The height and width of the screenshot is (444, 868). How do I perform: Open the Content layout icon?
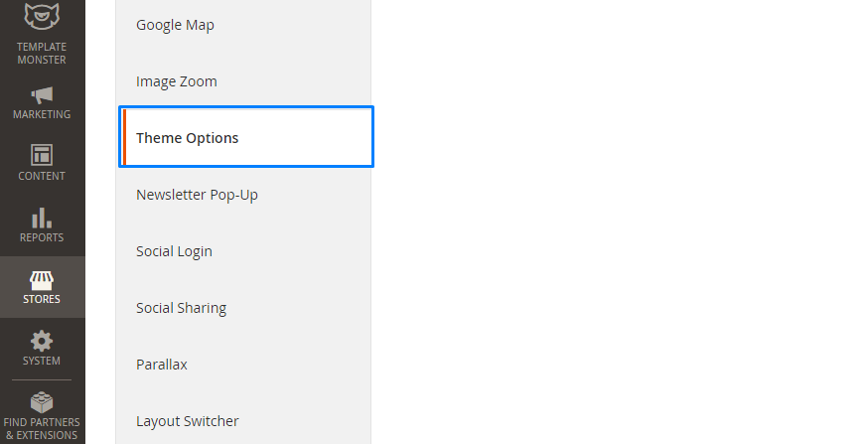42,155
